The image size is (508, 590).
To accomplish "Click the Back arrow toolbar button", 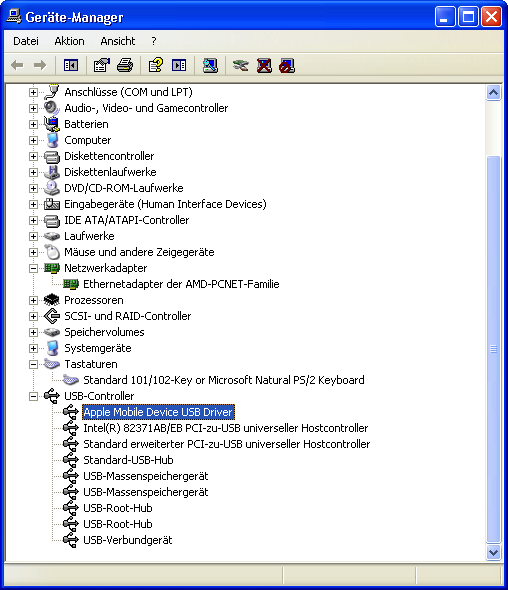I will click(x=17, y=65).
